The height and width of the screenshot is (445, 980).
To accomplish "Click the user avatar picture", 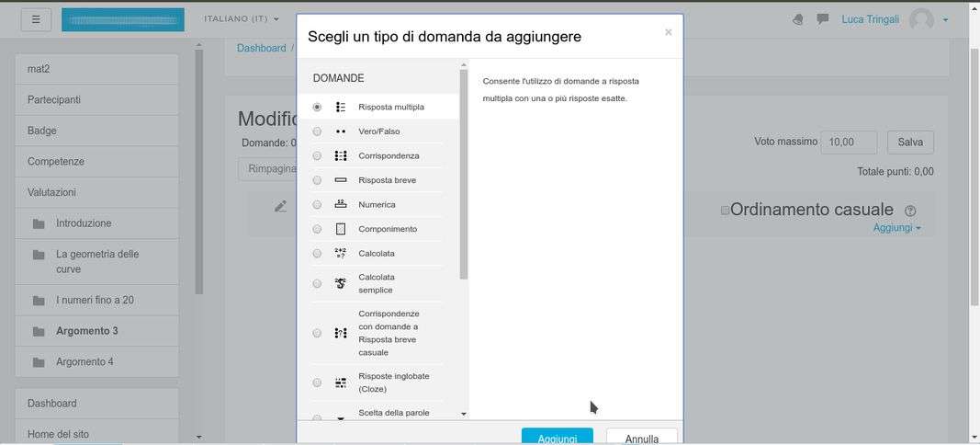I will (x=922, y=19).
